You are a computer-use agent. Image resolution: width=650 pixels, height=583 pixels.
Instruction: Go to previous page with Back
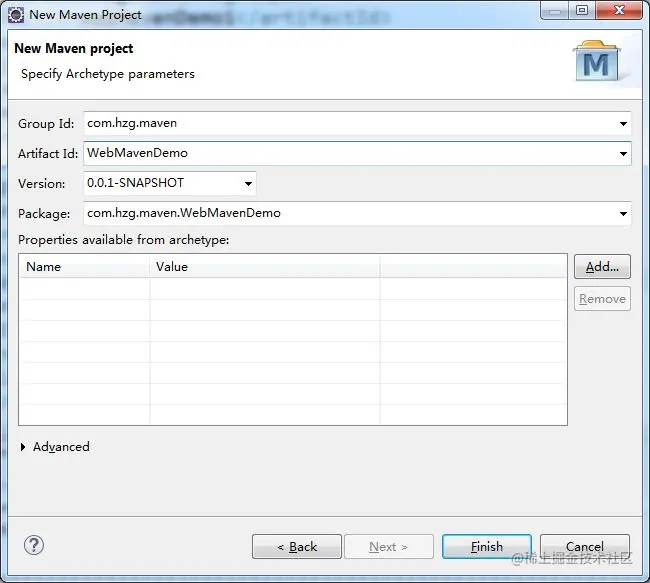(297, 547)
